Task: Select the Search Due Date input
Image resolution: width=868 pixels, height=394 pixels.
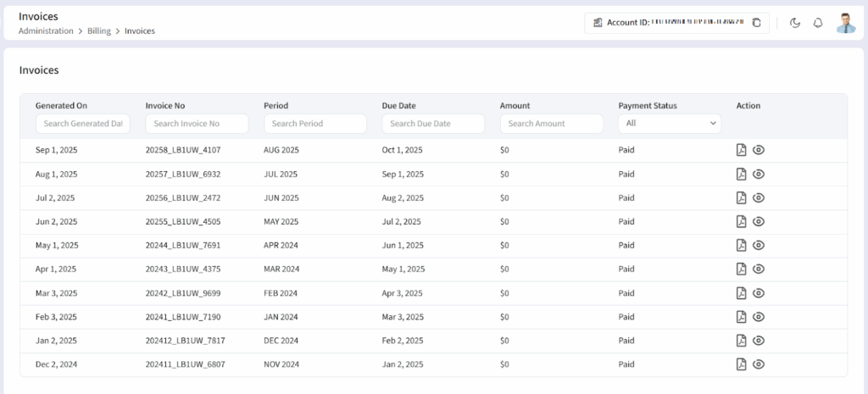Action: pyautogui.click(x=433, y=124)
